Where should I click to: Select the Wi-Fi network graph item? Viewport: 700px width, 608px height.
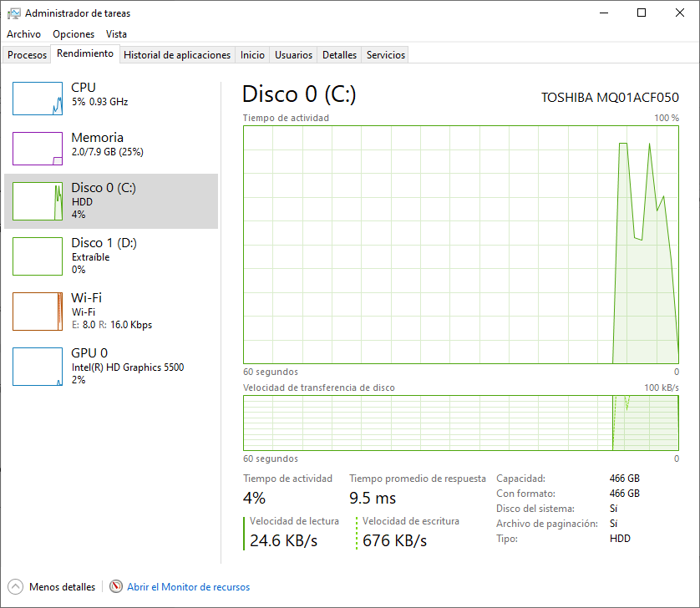(x=38, y=312)
